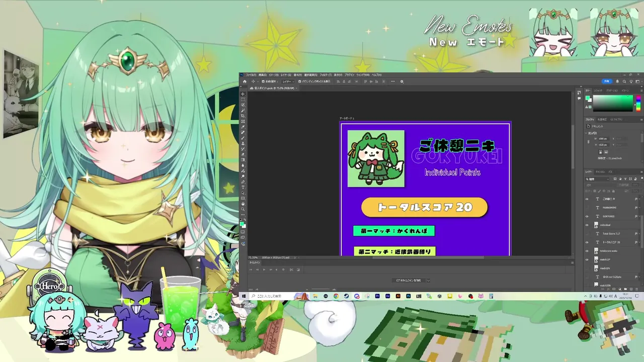Open the イメージ(I) menu
The image size is (644, 362).
274,75
